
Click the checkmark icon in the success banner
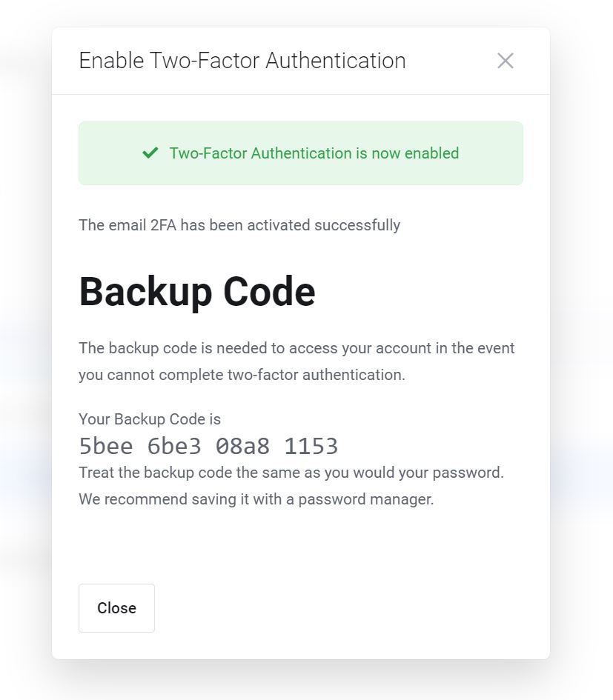(150, 153)
